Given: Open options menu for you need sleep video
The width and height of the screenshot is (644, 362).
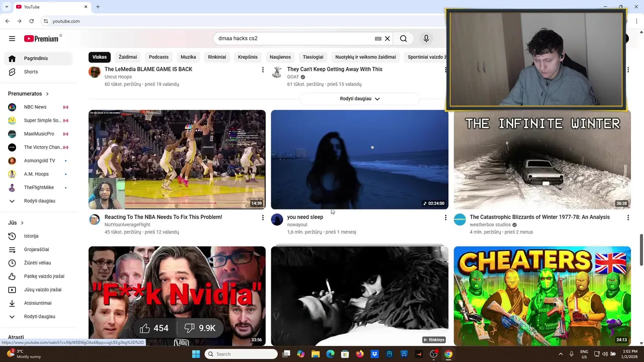Looking at the screenshot, I should (445, 218).
